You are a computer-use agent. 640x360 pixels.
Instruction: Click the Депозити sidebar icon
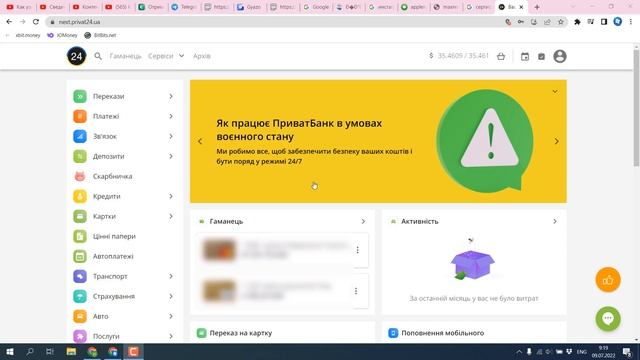80,156
